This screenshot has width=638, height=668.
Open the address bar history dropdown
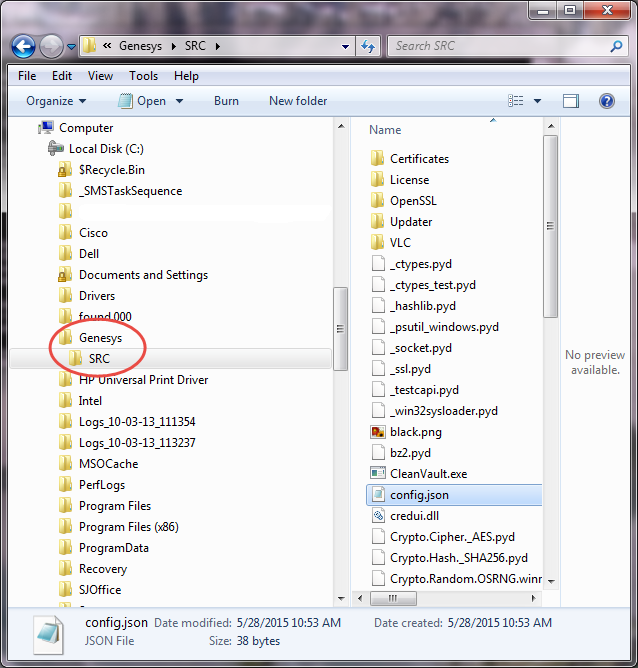345,46
